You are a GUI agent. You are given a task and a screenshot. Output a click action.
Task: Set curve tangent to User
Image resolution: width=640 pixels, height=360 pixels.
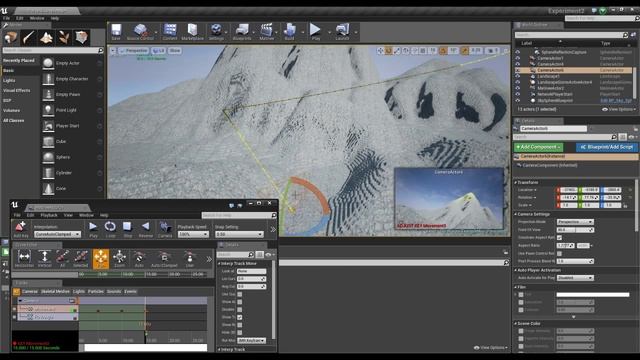(x=190, y=259)
